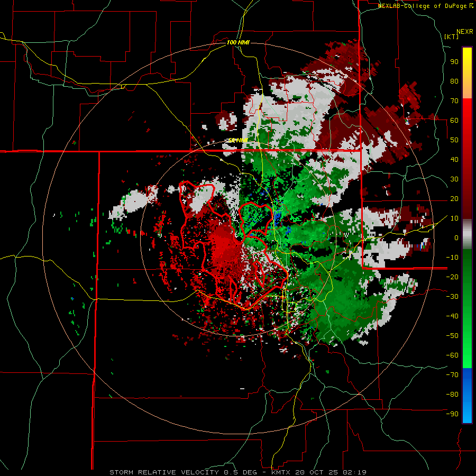Click the 60 value on velocity scale
476x476 pixels.
pyautogui.click(x=454, y=120)
